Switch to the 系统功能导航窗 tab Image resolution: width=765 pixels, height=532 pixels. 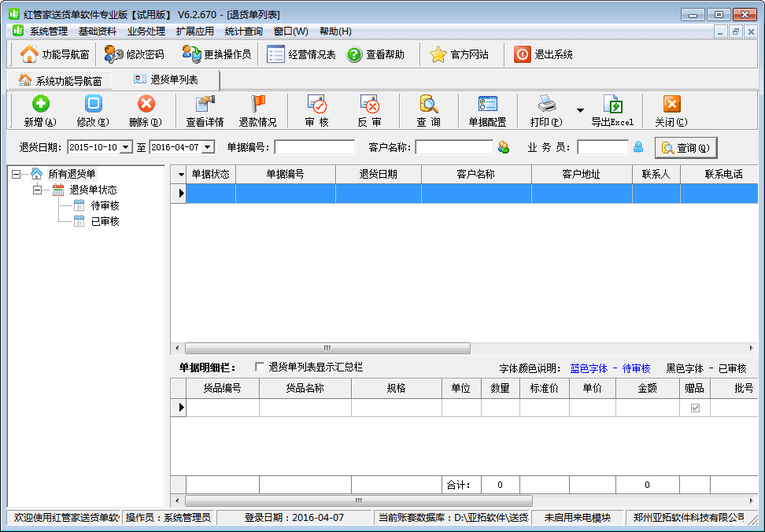coord(60,80)
